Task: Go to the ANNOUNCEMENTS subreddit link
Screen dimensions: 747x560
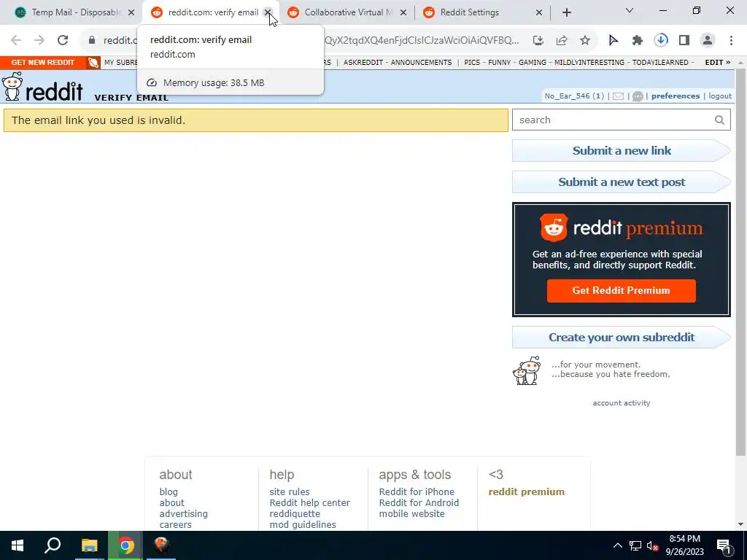Action: [421, 63]
